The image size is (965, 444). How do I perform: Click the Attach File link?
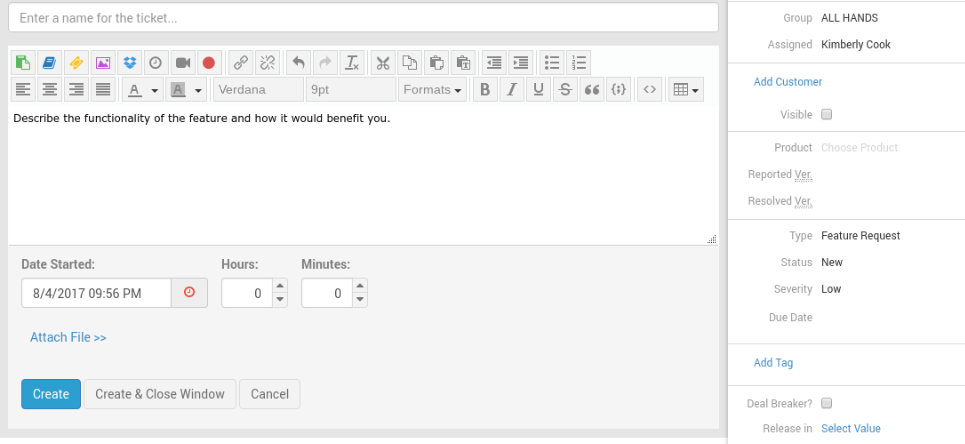68,337
